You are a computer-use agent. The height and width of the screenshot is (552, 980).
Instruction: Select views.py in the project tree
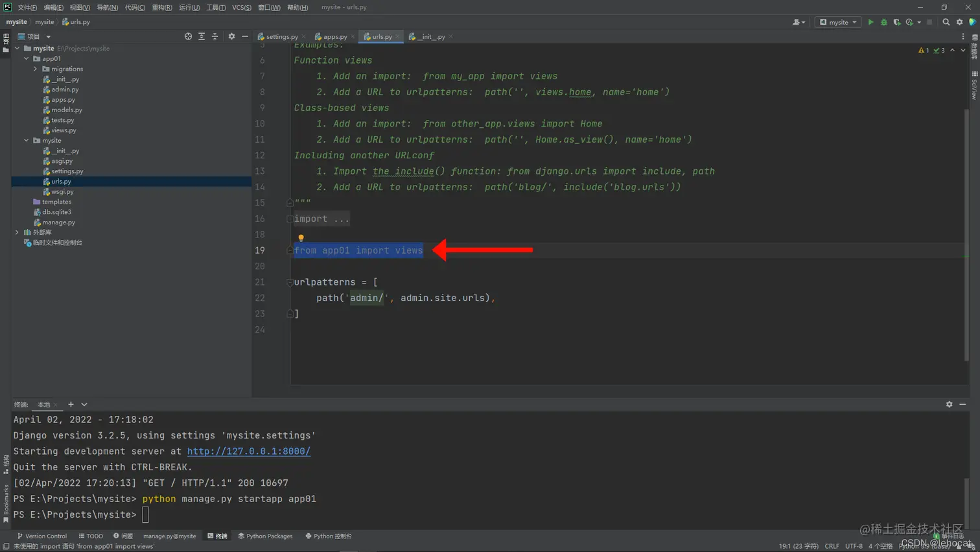click(x=64, y=130)
